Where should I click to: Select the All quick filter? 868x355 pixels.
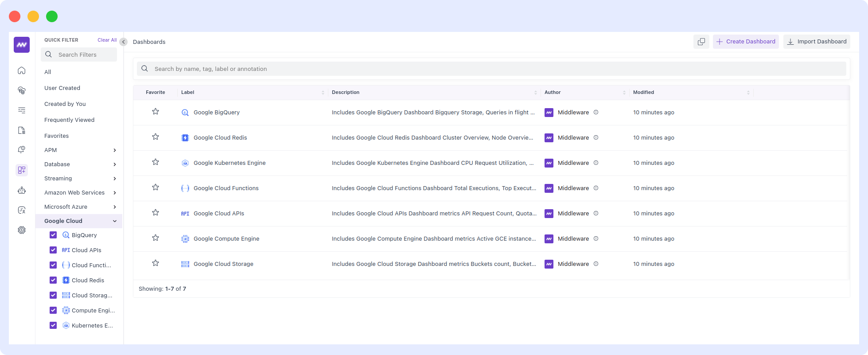(x=48, y=72)
